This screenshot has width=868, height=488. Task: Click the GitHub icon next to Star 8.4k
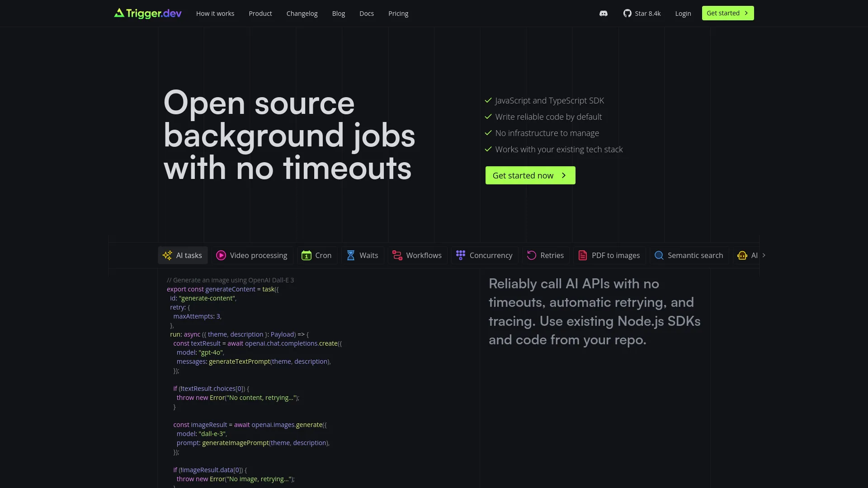[x=627, y=13]
